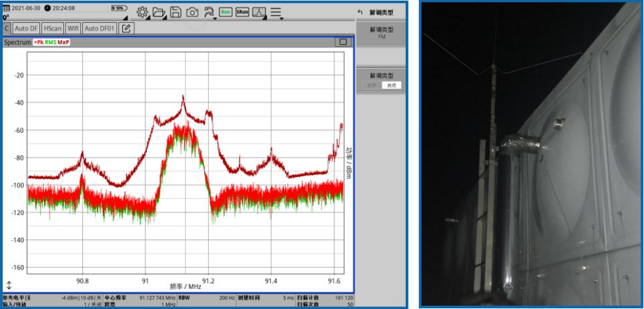The width and height of the screenshot is (644, 309).
Task: Toggle the +Pk trace indicator
Action: click(x=38, y=43)
